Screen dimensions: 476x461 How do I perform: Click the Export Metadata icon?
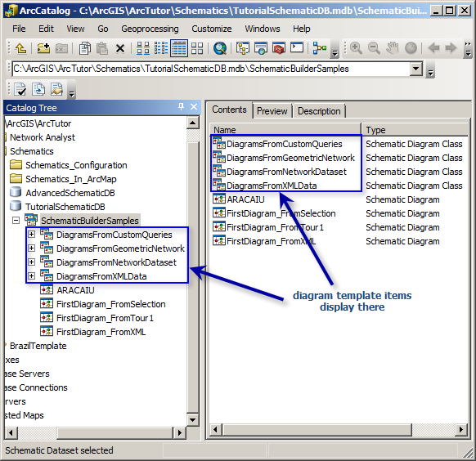38,89
